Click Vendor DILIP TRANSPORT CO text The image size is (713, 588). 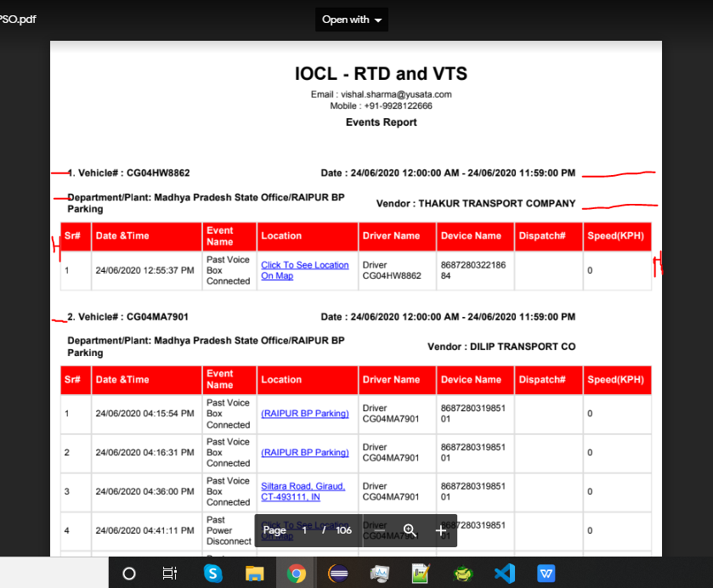coord(501,347)
